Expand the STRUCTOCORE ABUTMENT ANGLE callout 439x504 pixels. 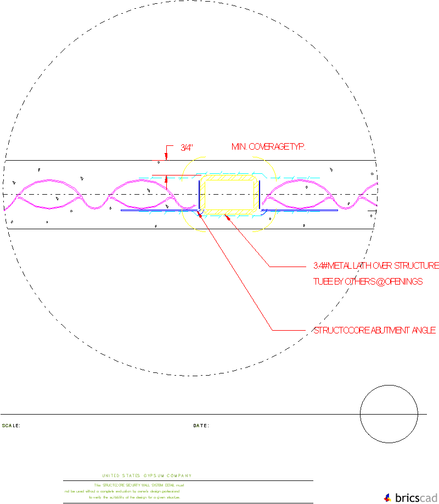coord(373,330)
